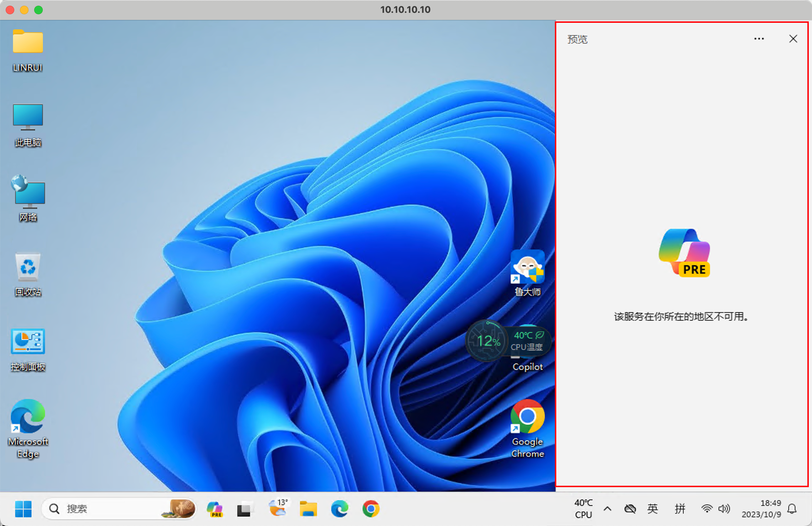The width and height of the screenshot is (812, 526).
Task: Toggle the 拼 IME mode indicator
Action: (680, 509)
